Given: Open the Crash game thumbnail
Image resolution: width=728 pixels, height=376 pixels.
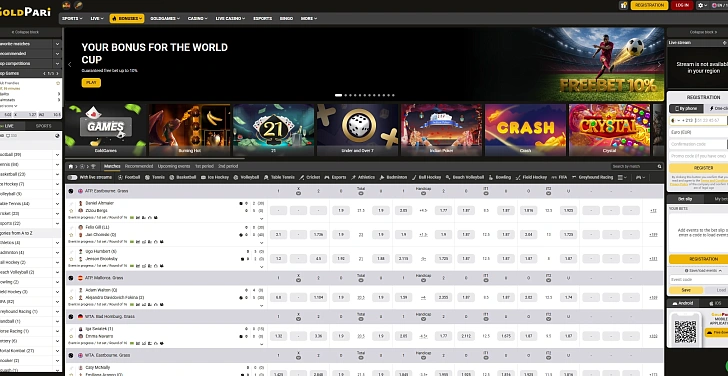Looking at the screenshot, I should [526, 130].
